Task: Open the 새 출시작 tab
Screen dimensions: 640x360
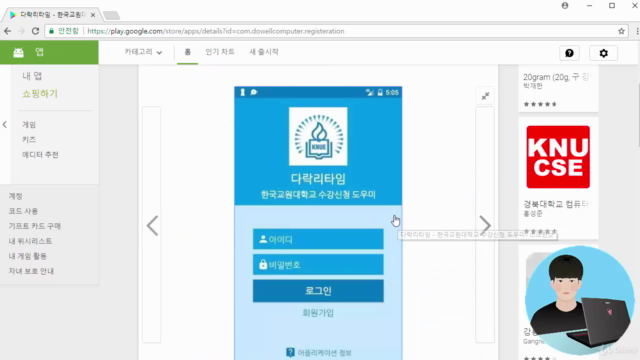Action: click(x=264, y=52)
